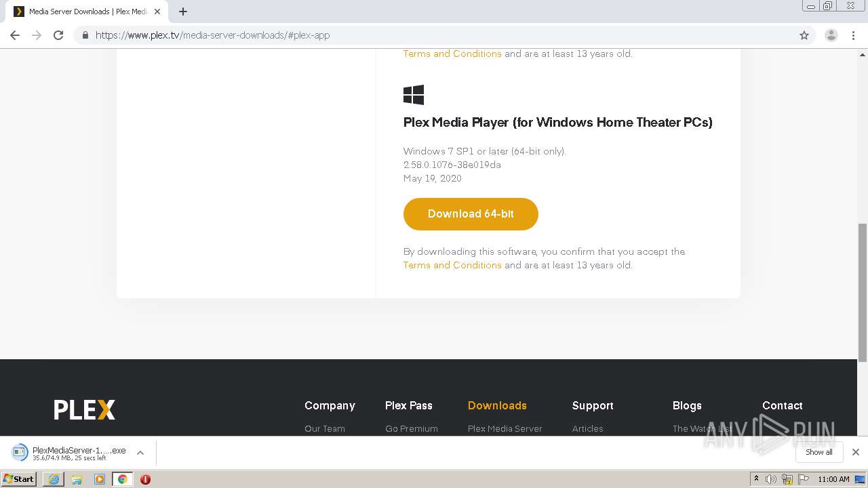Open the Plex Media Server footer link
Viewport: 868px width, 488px height.
click(x=505, y=428)
